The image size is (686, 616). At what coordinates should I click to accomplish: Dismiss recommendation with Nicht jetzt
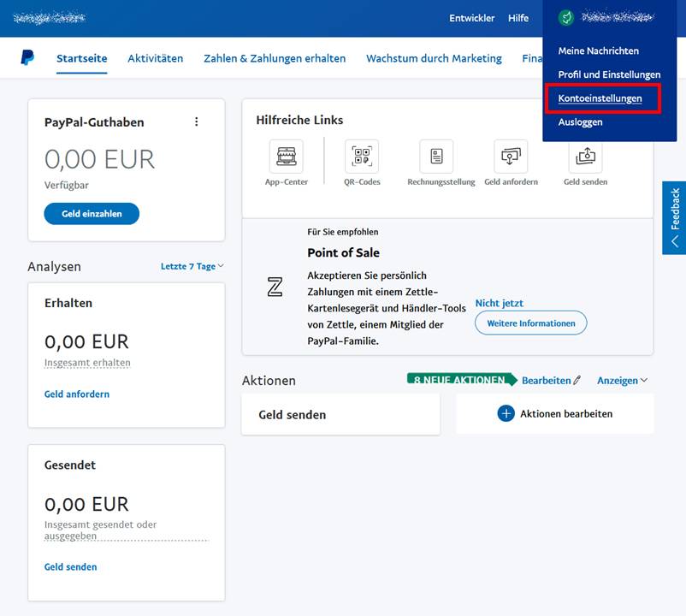500,303
